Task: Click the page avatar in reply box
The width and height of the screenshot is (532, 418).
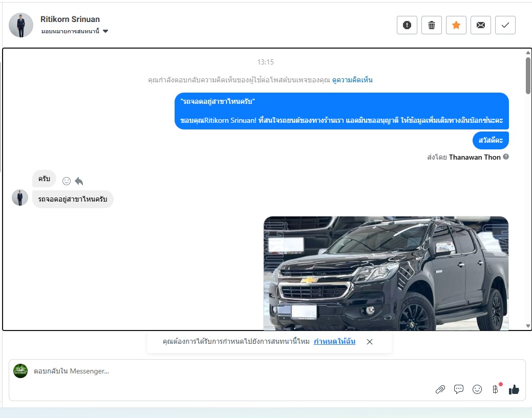Action: [x=20, y=371]
